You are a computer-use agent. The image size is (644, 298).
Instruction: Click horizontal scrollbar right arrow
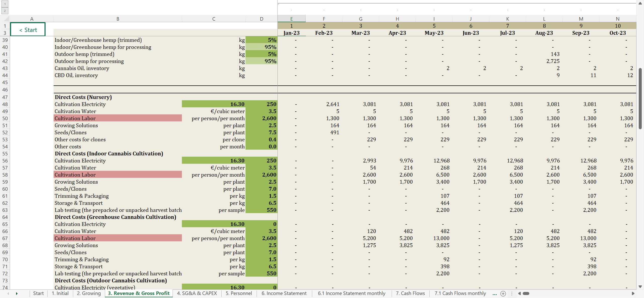[633, 293]
